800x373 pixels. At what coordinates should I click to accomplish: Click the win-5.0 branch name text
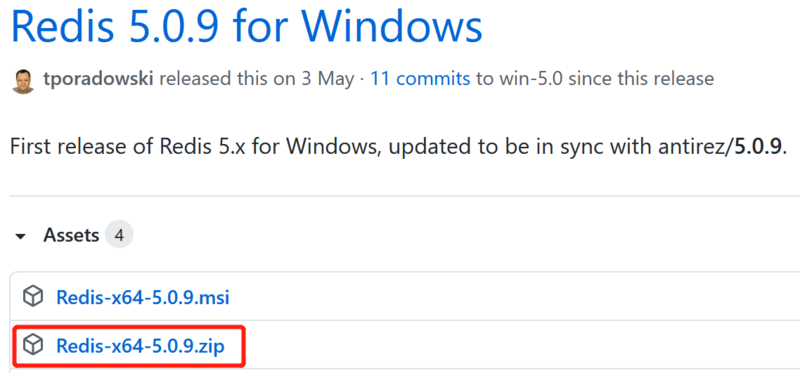pos(531,79)
